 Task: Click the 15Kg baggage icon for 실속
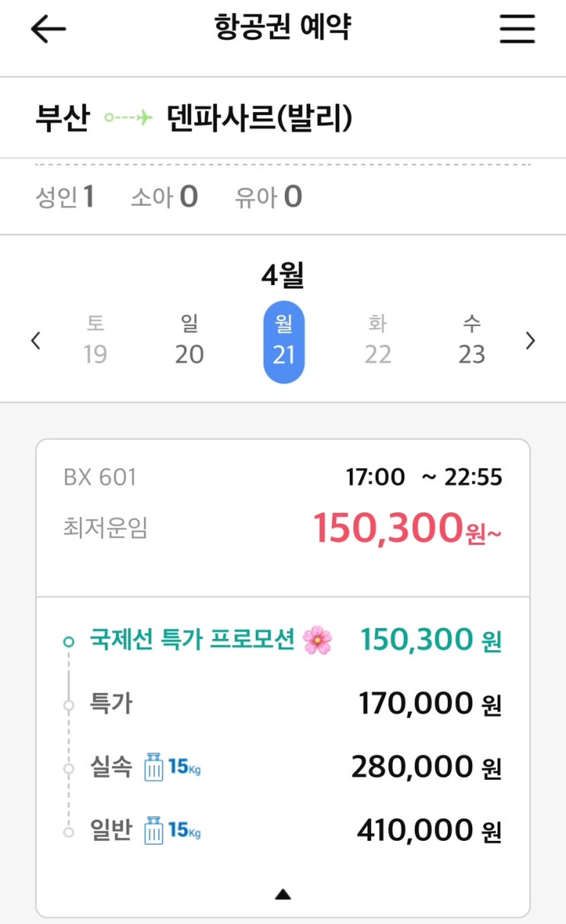[x=173, y=766]
